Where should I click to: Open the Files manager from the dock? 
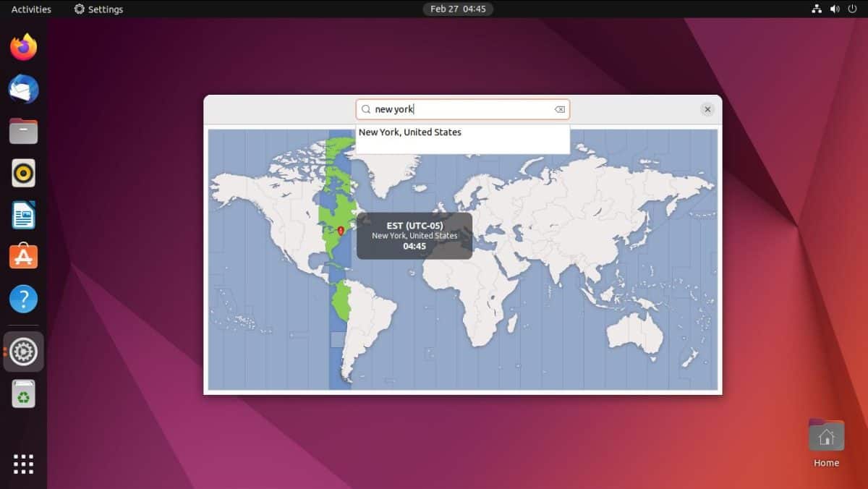(23, 130)
